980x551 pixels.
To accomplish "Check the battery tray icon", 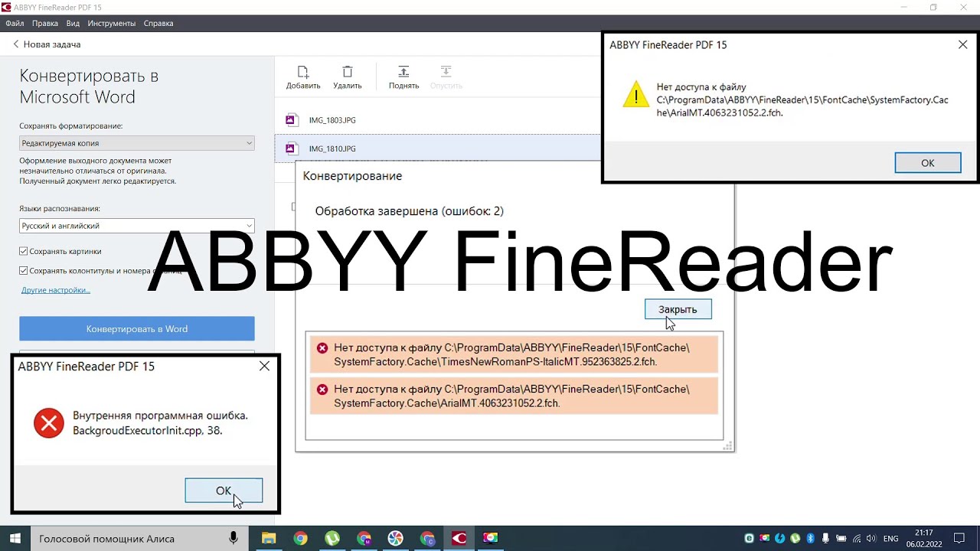I will pos(841,539).
